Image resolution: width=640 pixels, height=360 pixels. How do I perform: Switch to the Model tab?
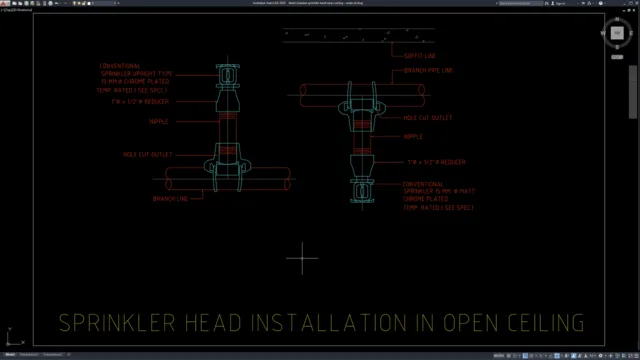click(x=10, y=355)
